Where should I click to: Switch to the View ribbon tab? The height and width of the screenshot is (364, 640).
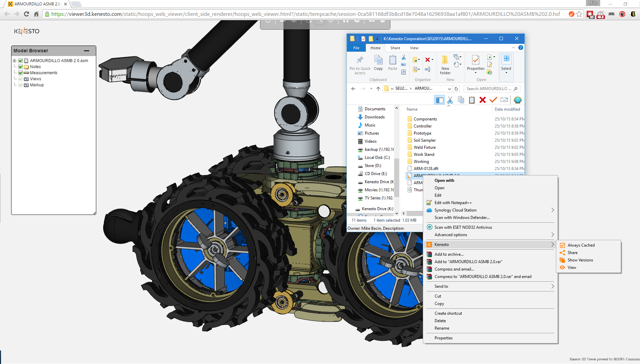tap(414, 48)
